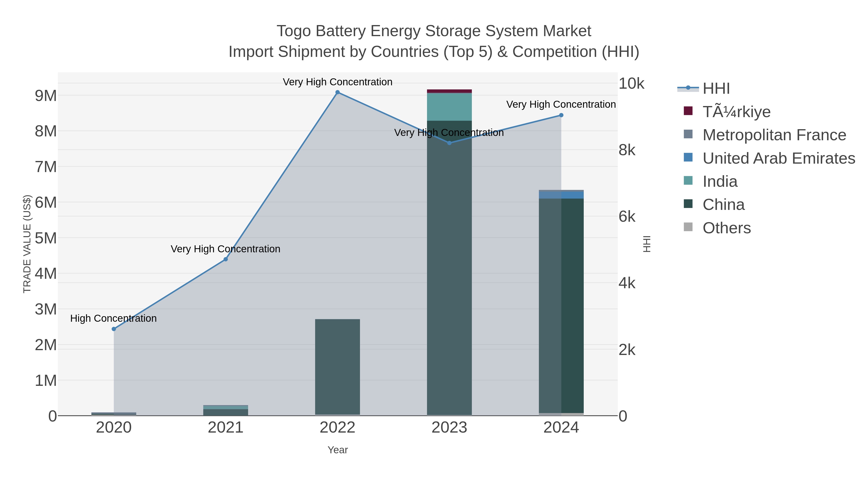Viewport: 868px width, 488px height.
Task: Click the 'Year' x-axis title
Action: point(338,450)
